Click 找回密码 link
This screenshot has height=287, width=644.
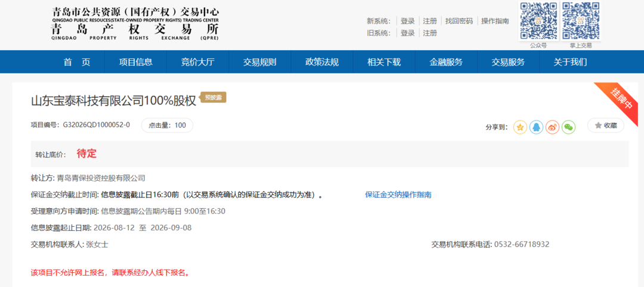[x=459, y=21]
